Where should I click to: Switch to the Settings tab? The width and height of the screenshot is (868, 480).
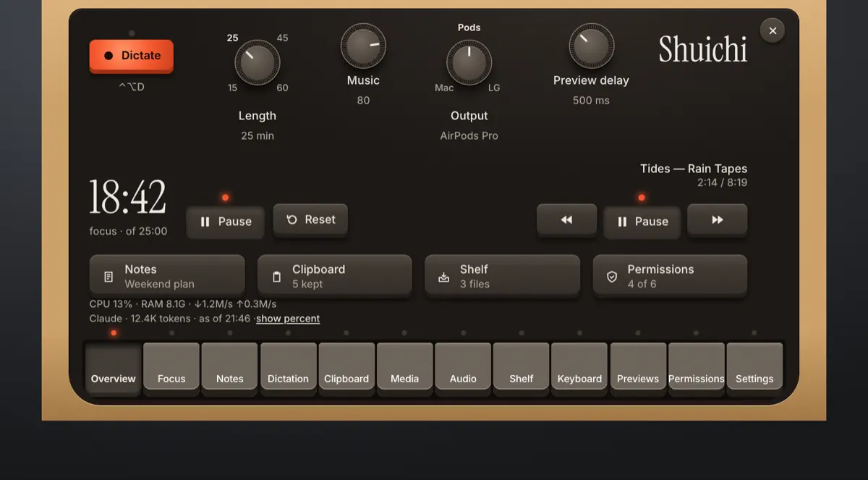[x=754, y=369]
